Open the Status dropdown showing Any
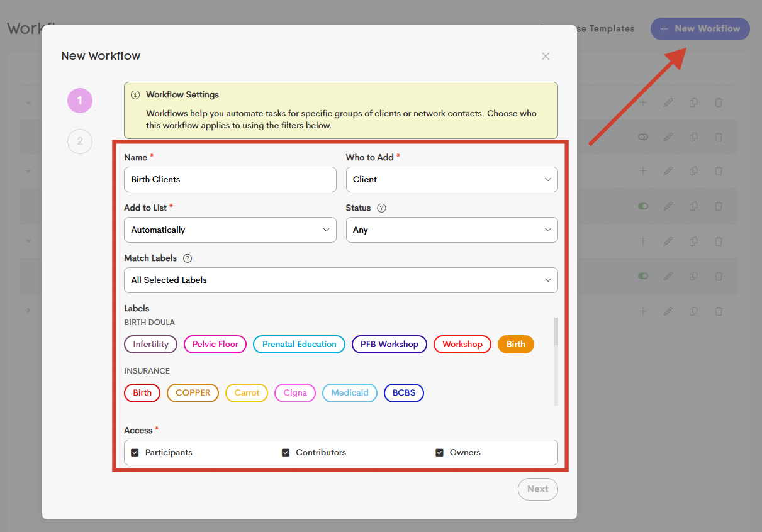 point(452,230)
